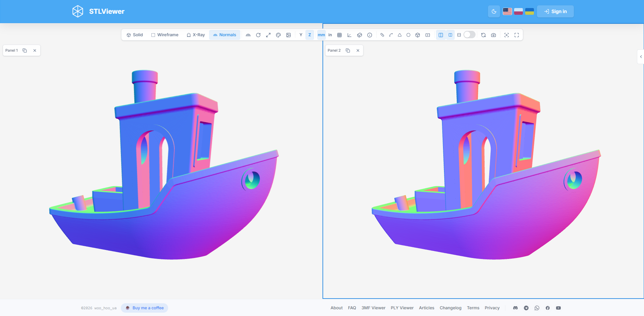Take a screenshot with the camera icon
This screenshot has height=316, width=644.
click(x=494, y=35)
